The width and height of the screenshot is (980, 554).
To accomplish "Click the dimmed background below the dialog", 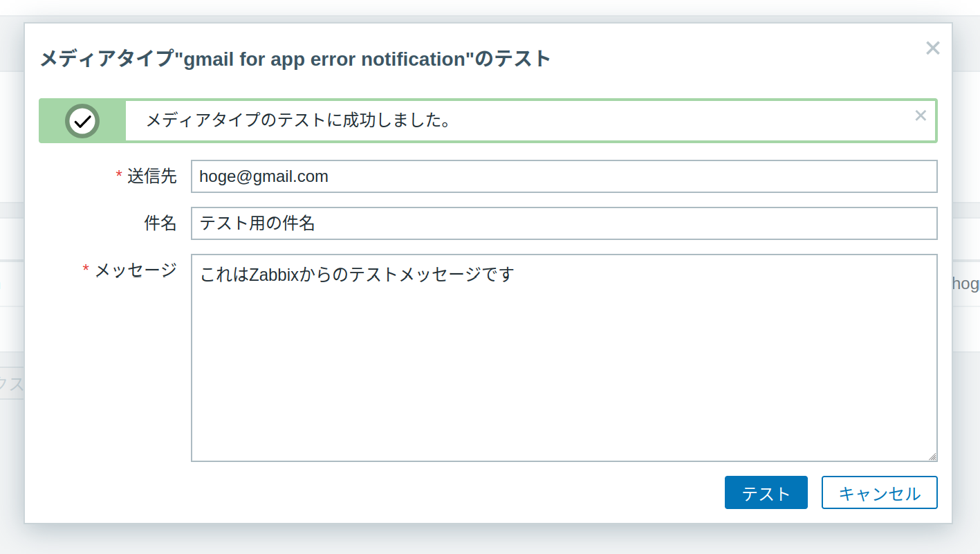I will click(484, 540).
